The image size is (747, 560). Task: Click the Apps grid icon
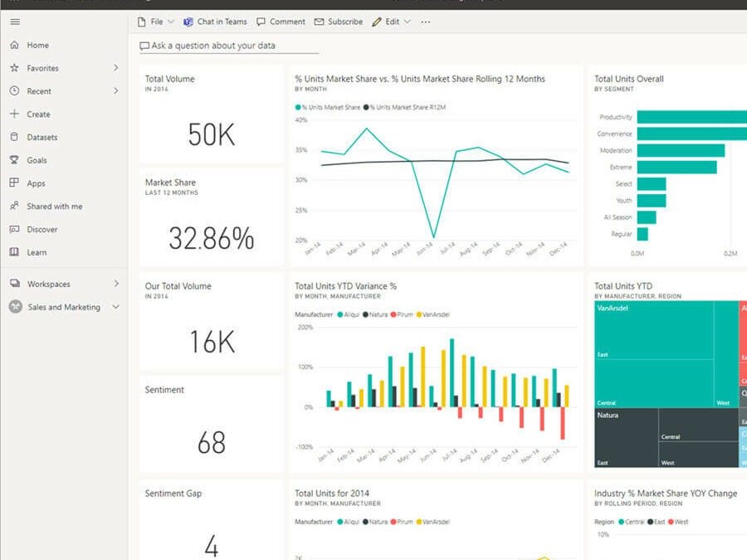(x=14, y=183)
